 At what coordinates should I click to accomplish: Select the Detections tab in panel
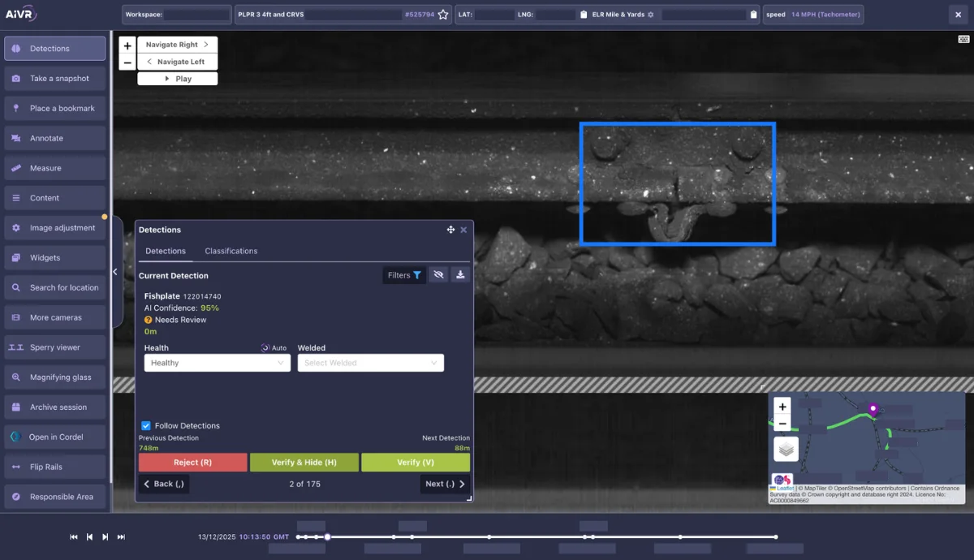[x=166, y=251]
